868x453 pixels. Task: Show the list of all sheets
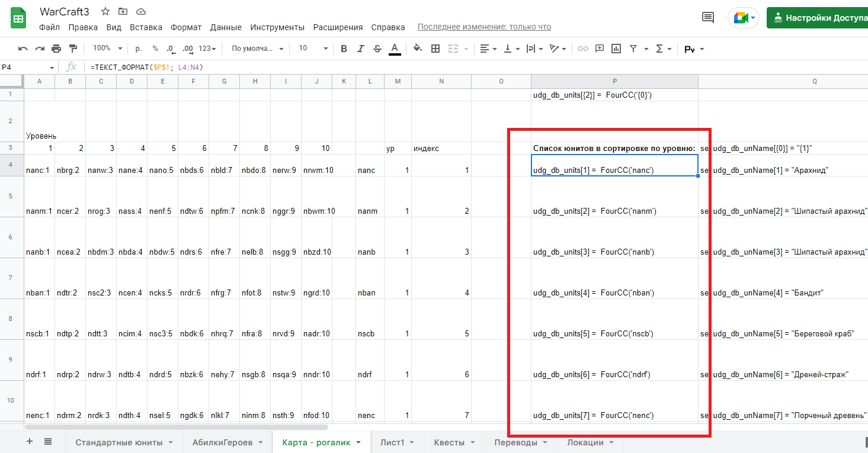pos(48,442)
